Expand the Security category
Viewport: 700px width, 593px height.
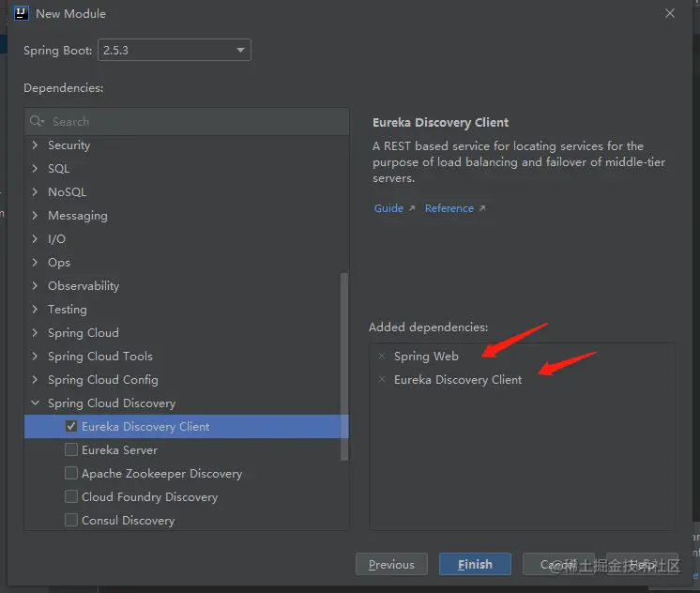(36, 145)
